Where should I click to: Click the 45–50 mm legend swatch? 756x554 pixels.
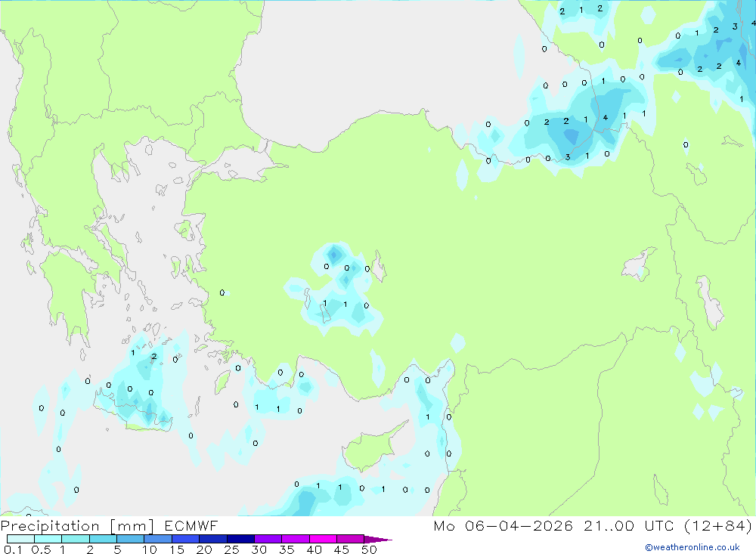point(351,539)
